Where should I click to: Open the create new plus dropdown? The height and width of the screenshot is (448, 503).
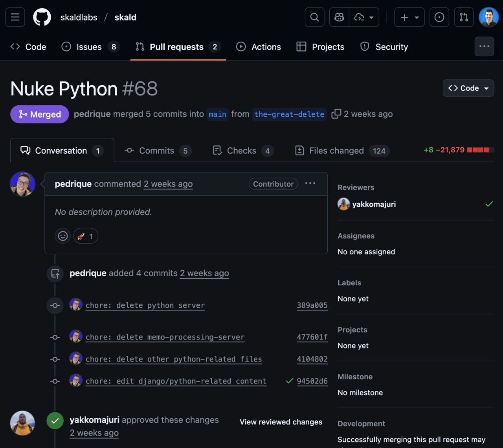coord(409,17)
